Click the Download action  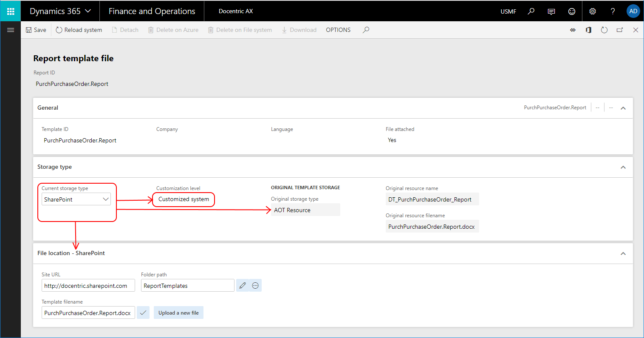(x=299, y=30)
